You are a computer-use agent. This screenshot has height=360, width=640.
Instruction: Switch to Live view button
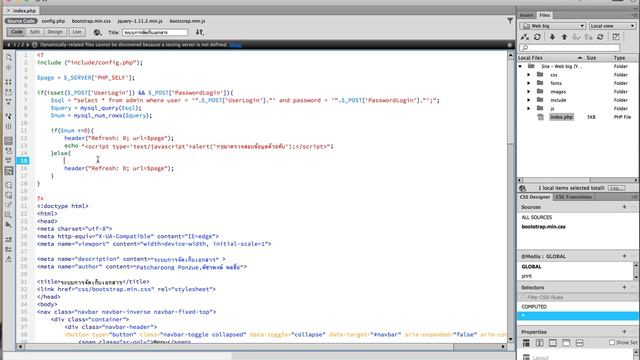[77, 32]
